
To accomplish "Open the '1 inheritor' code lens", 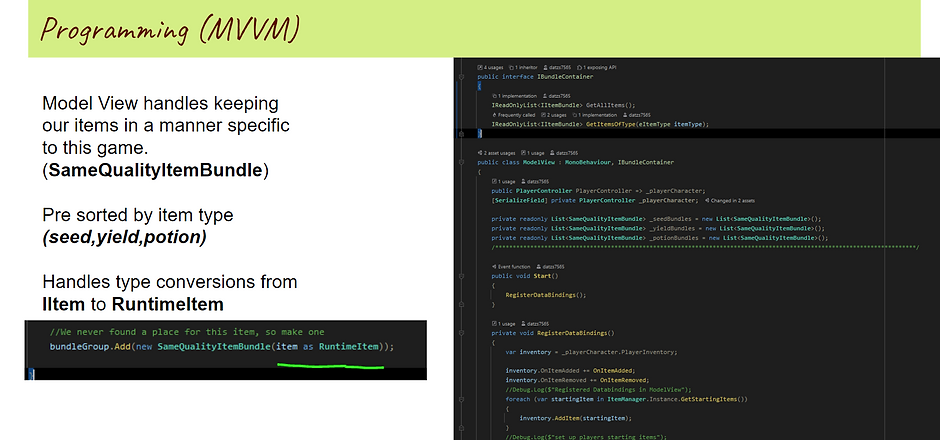I will tap(523, 68).
